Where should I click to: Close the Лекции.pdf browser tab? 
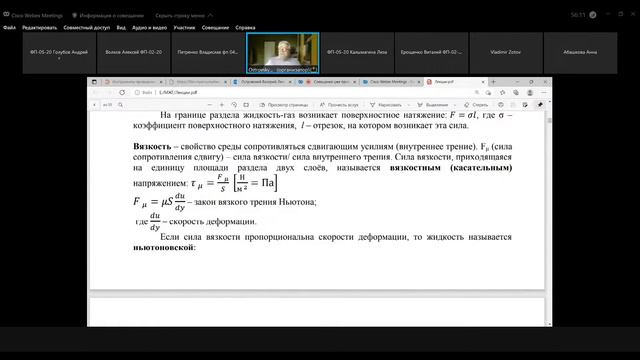pyautogui.click(x=483, y=82)
